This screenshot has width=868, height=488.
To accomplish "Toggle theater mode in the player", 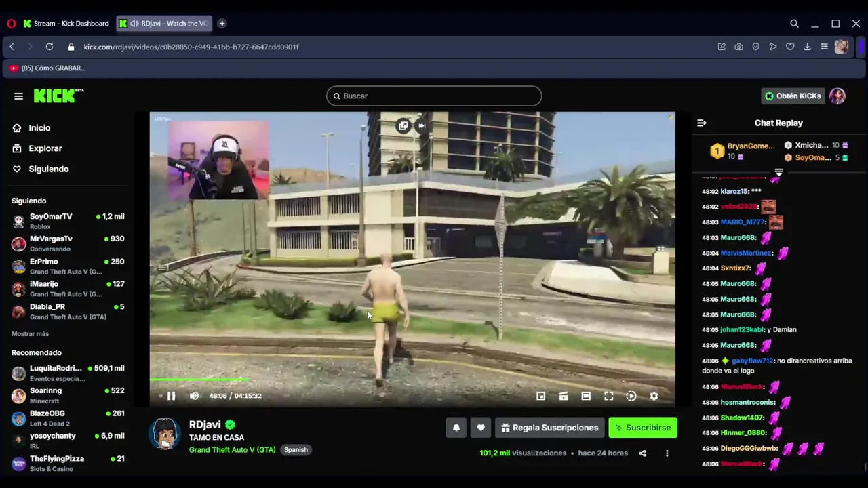I will [586, 396].
